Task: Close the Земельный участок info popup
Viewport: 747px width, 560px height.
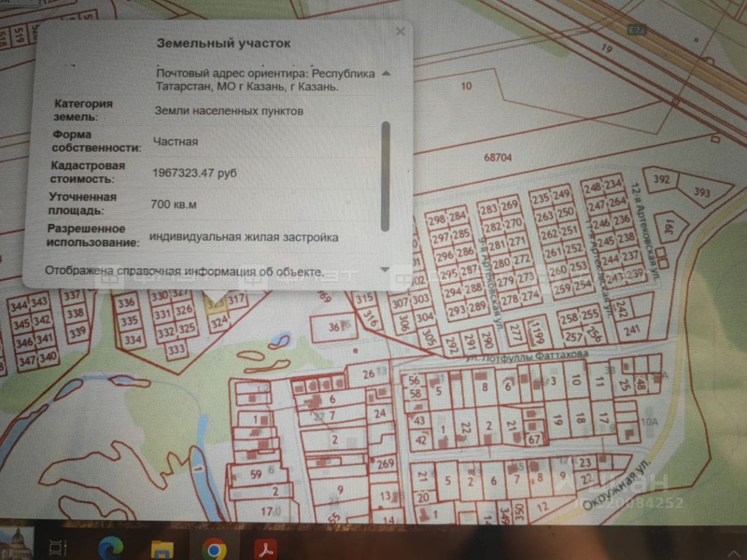Action: pyautogui.click(x=400, y=32)
